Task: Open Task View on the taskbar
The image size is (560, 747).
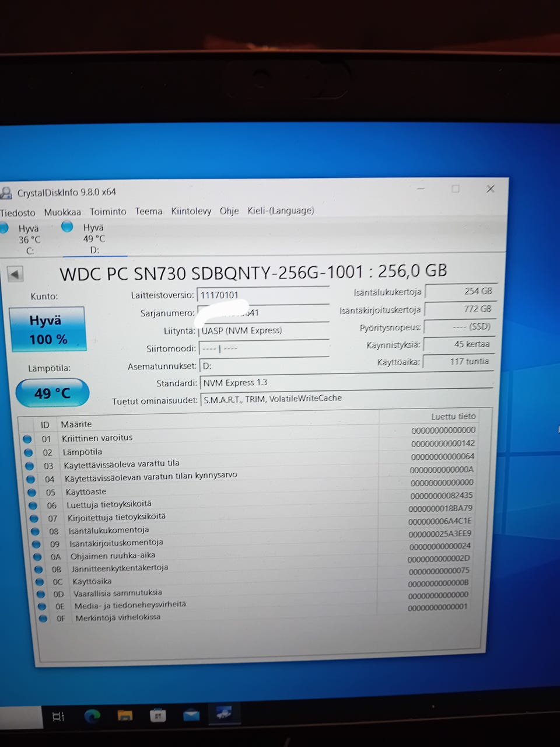Action: (58, 716)
